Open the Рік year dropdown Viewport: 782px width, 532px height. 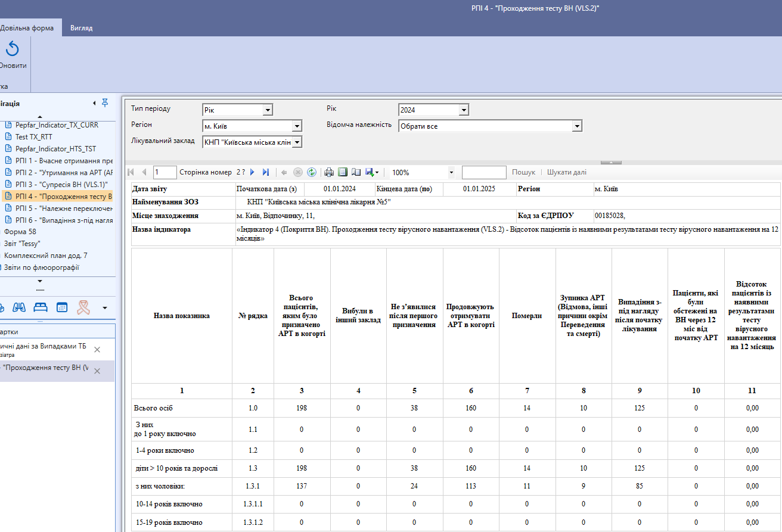(464, 110)
